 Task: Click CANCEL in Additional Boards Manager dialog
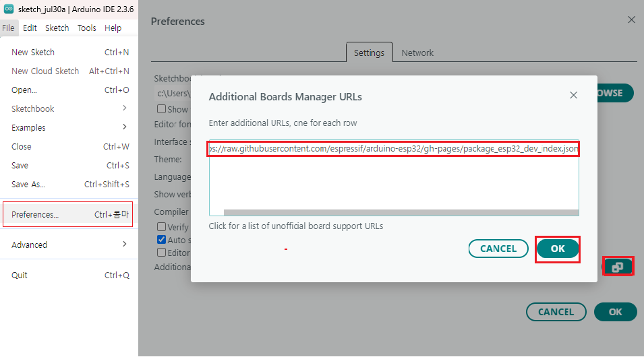498,249
